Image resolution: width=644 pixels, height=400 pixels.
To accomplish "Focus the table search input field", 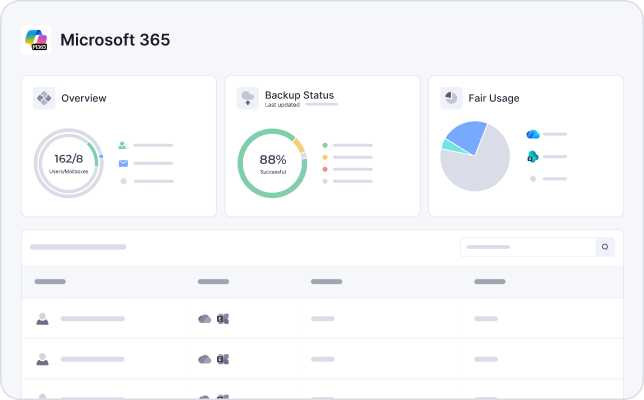I will pos(528,247).
